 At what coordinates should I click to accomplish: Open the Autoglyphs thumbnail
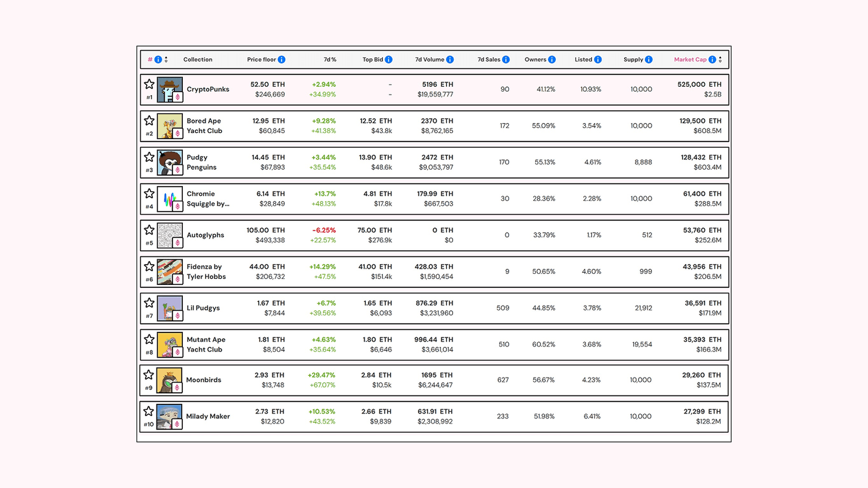pos(170,235)
